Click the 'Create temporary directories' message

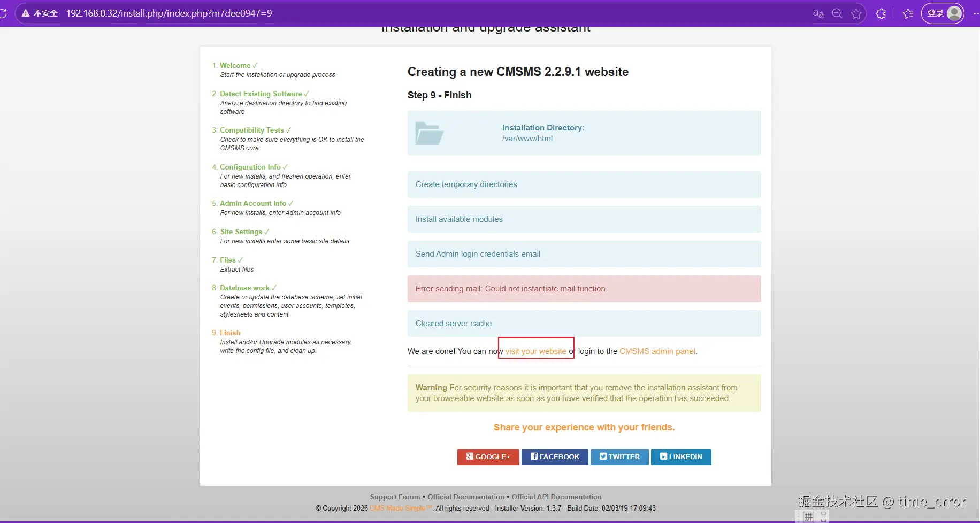click(584, 184)
